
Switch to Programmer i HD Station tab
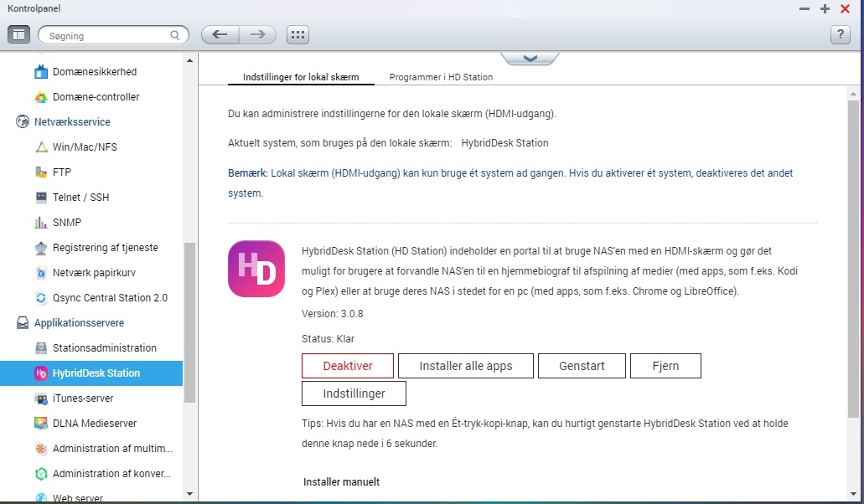441,77
